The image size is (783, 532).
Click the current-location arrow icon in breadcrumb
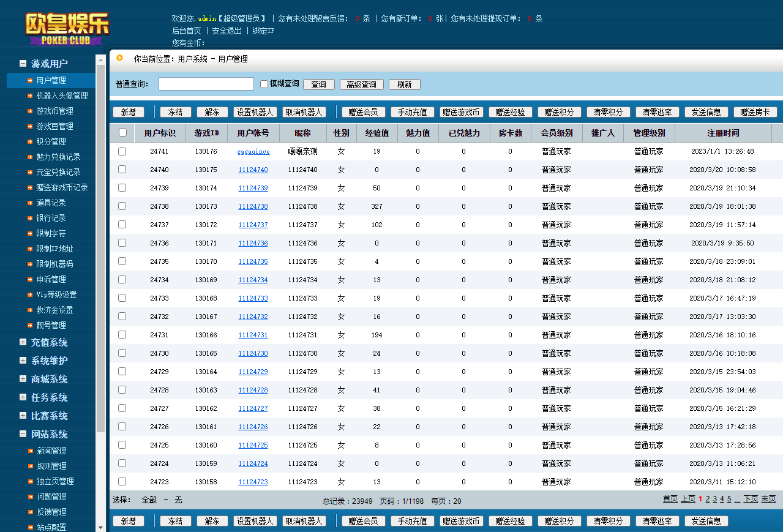[x=120, y=58]
